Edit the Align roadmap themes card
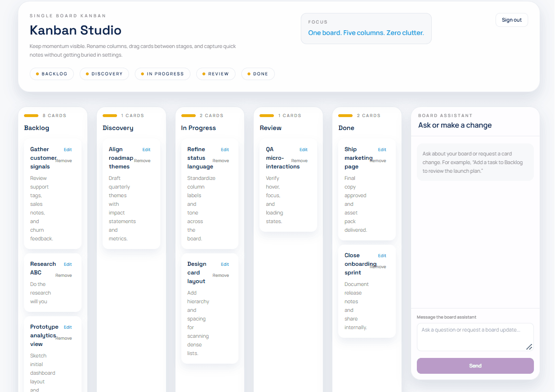The image size is (555, 392). click(x=146, y=150)
